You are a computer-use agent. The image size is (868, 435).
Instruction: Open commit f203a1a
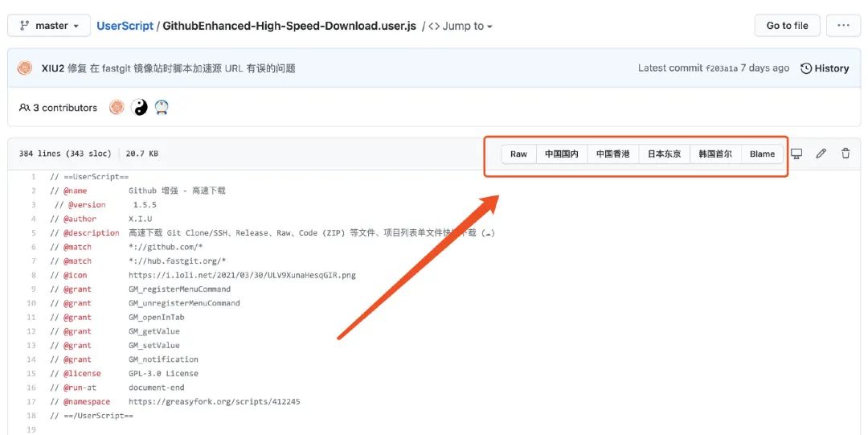click(721, 68)
